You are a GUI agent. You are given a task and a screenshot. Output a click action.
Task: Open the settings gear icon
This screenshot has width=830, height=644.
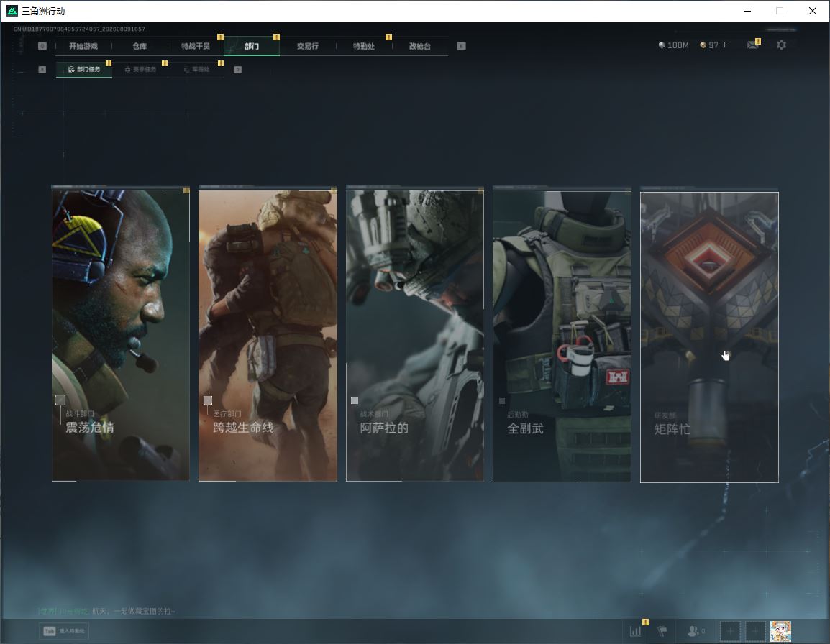(781, 45)
